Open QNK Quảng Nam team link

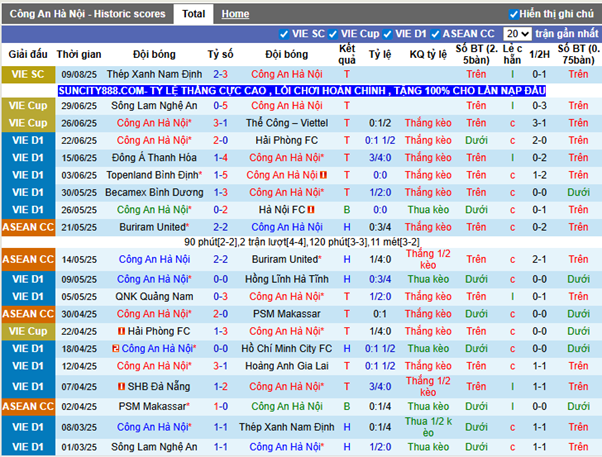coord(154,296)
